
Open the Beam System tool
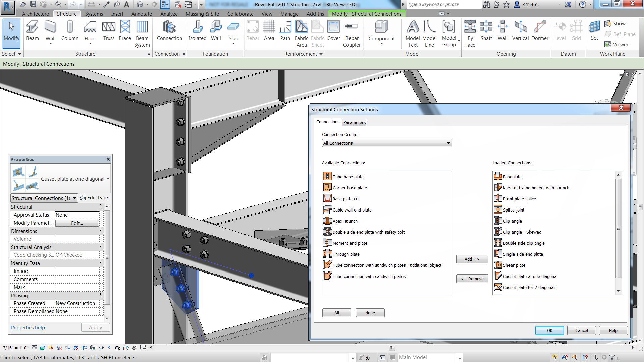coord(142,34)
